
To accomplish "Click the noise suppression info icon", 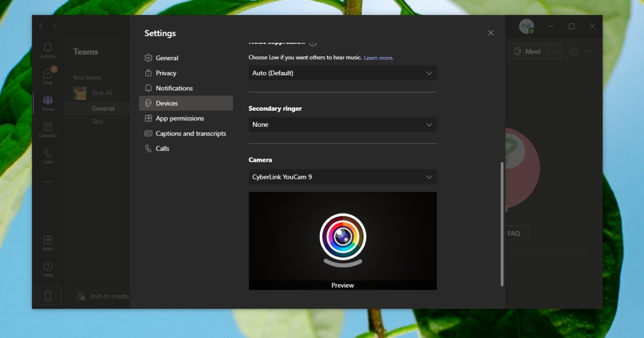I will pos(313,42).
